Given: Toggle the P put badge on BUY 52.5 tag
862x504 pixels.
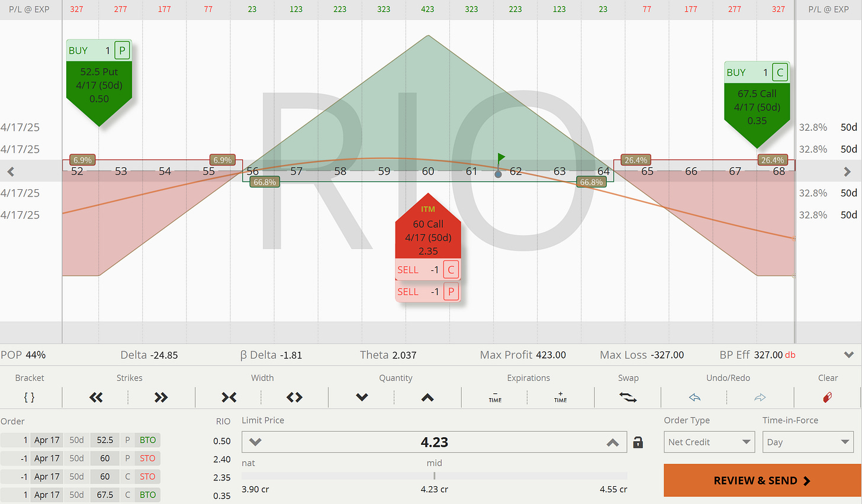Looking at the screenshot, I should pyautogui.click(x=122, y=50).
